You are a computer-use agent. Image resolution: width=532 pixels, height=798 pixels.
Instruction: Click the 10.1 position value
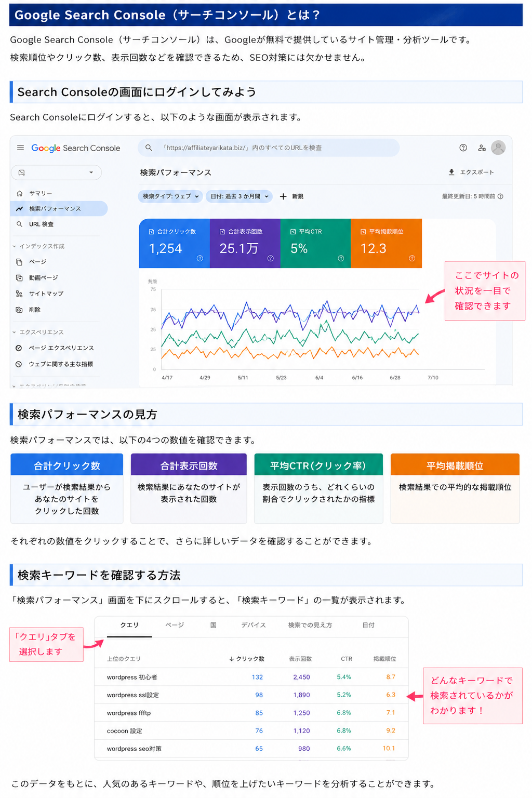(389, 749)
